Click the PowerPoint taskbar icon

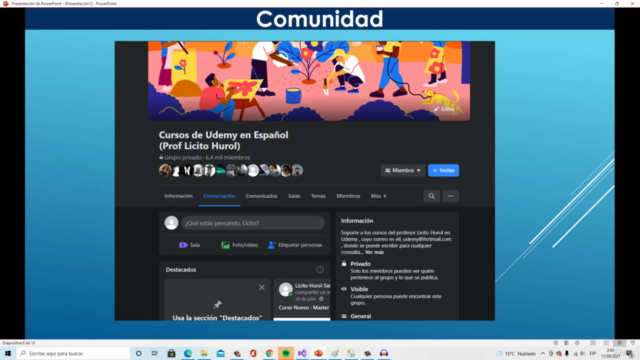(318, 353)
